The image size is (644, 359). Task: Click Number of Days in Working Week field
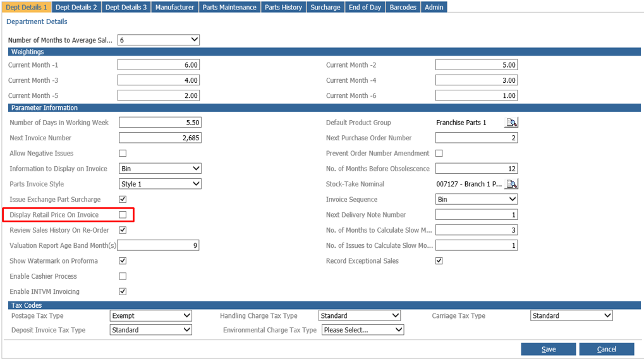(x=160, y=123)
